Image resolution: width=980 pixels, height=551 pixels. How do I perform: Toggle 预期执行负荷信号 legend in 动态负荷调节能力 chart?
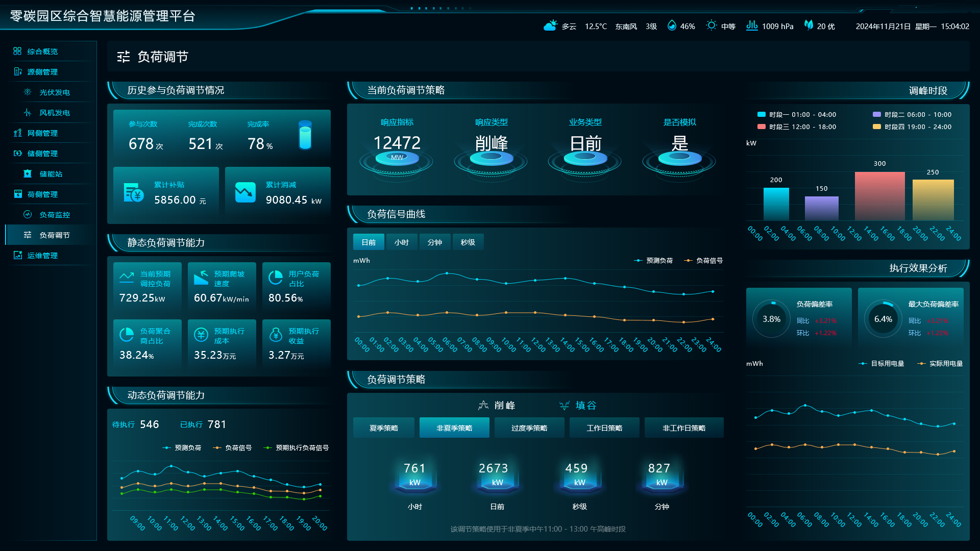click(x=296, y=448)
